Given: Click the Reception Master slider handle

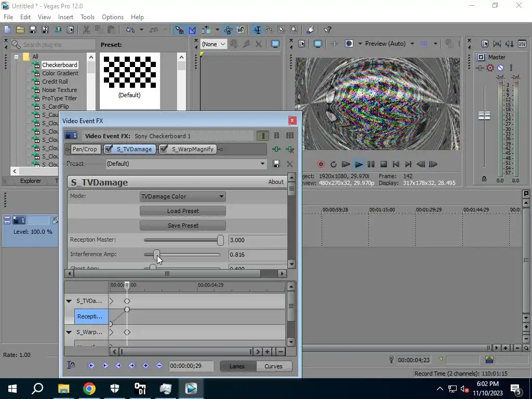Looking at the screenshot, I should coord(220,240).
